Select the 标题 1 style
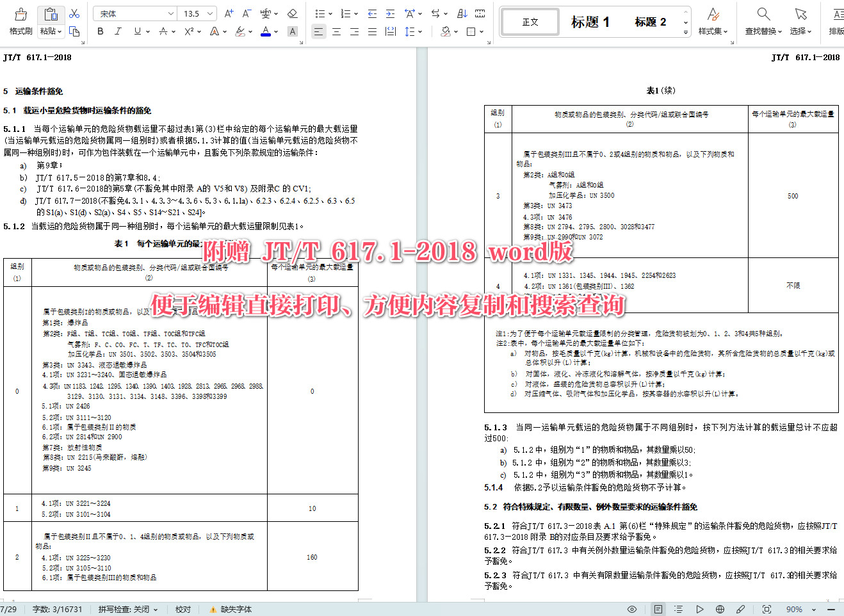 click(x=590, y=22)
